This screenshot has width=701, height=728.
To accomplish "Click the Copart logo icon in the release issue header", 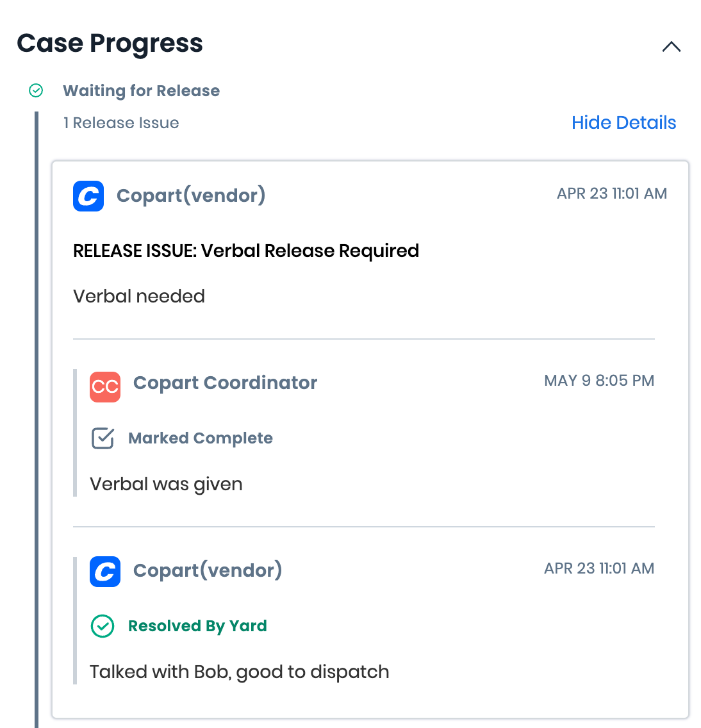I will (88, 195).
